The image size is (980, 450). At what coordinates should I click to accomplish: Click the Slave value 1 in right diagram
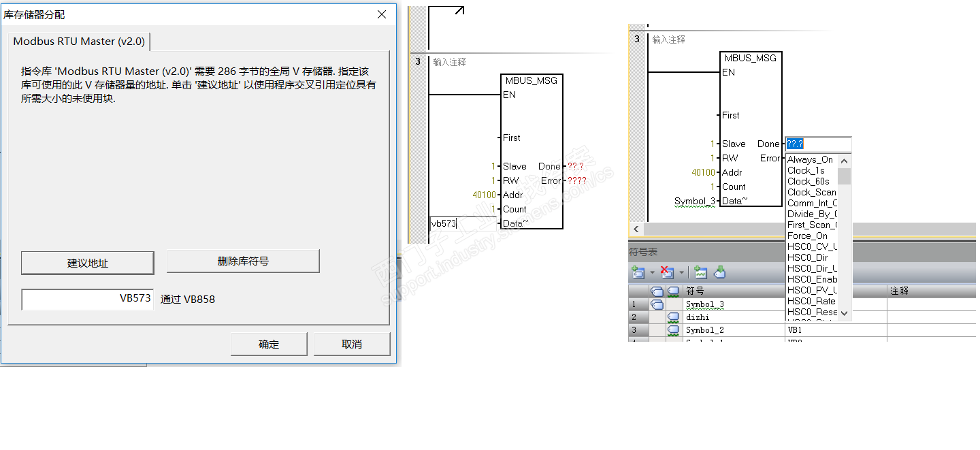713,144
